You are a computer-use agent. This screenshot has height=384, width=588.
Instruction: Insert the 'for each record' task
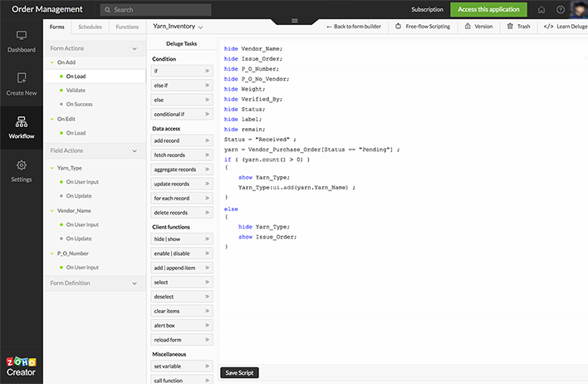coord(182,198)
